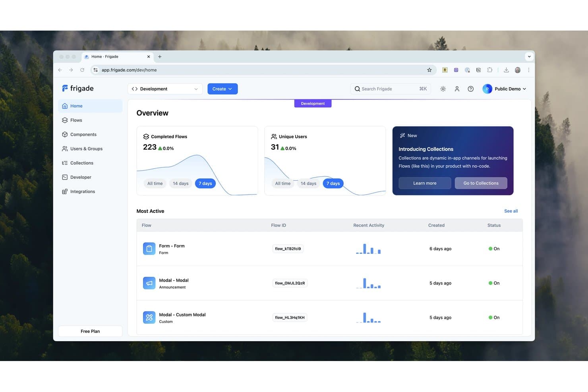Click the browser downloads icon
Screen dimensions: 588x392
click(506, 70)
